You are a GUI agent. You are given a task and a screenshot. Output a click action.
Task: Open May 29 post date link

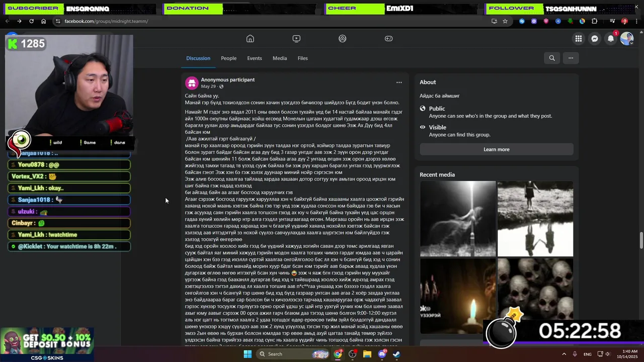coord(208,86)
